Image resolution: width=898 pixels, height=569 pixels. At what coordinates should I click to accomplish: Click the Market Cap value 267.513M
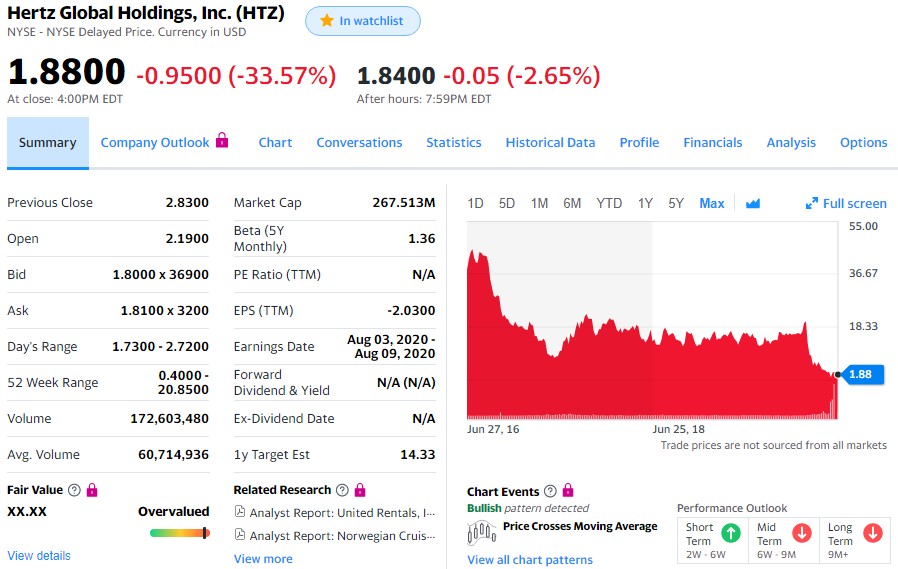[x=404, y=203]
